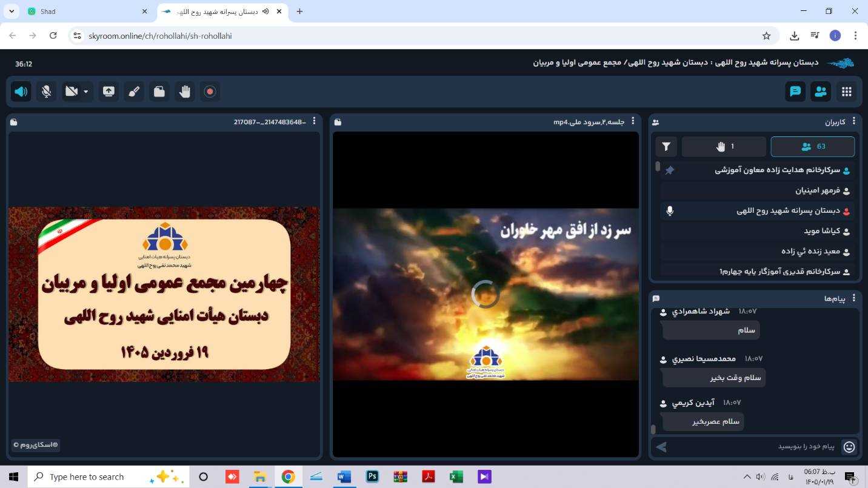Toggle the messages panel chat icon
The width and height of the screenshot is (868, 488).
(795, 92)
